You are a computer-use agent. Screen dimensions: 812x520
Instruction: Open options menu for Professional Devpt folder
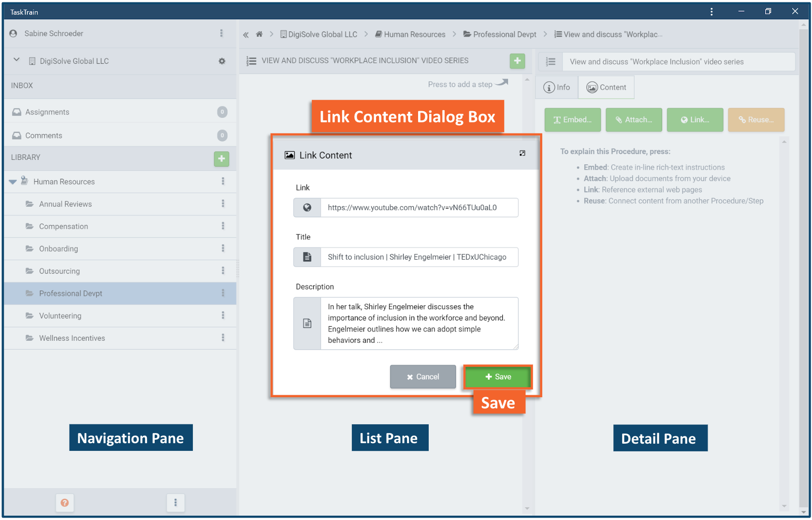pos(223,293)
